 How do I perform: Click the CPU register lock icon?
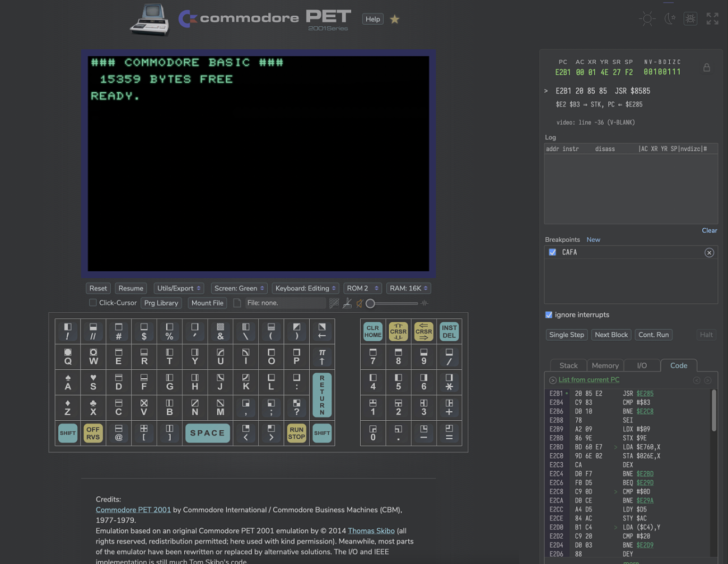point(707,67)
